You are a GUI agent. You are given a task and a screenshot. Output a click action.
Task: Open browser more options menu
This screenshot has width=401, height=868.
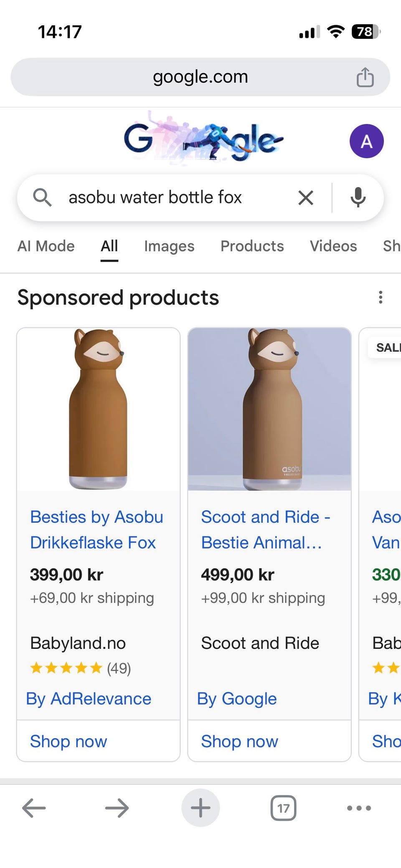359,808
